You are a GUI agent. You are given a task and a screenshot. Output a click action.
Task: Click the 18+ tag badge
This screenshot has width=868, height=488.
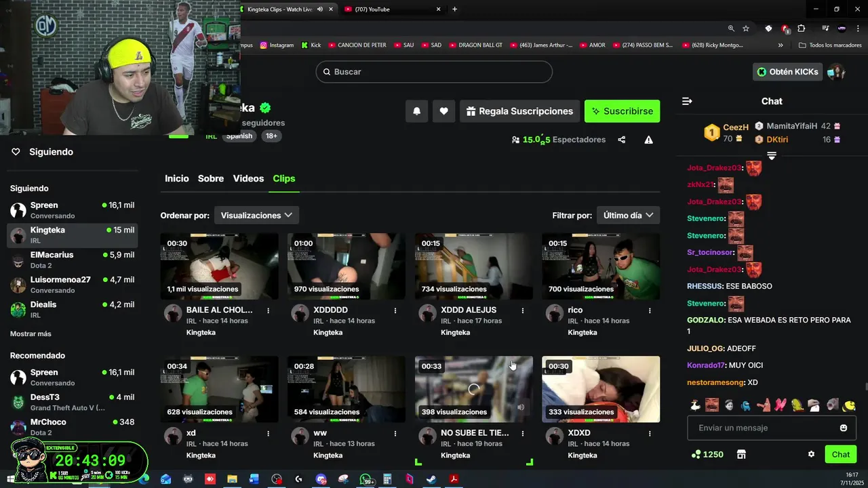point(271,136)
